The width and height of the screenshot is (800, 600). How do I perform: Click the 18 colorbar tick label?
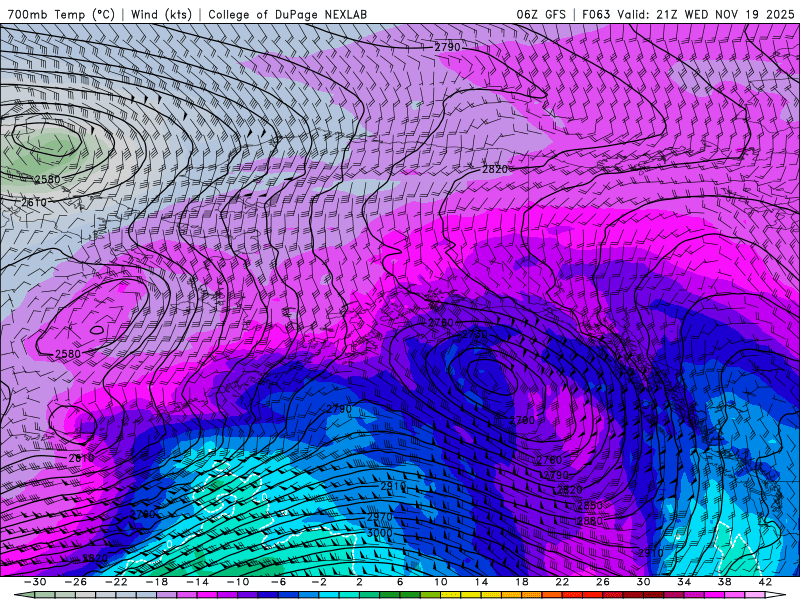coord(521,582)
